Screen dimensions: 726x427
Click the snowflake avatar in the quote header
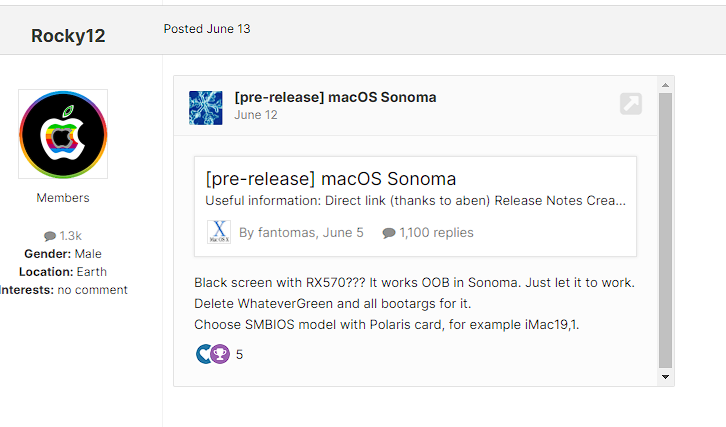pos(205,107)
